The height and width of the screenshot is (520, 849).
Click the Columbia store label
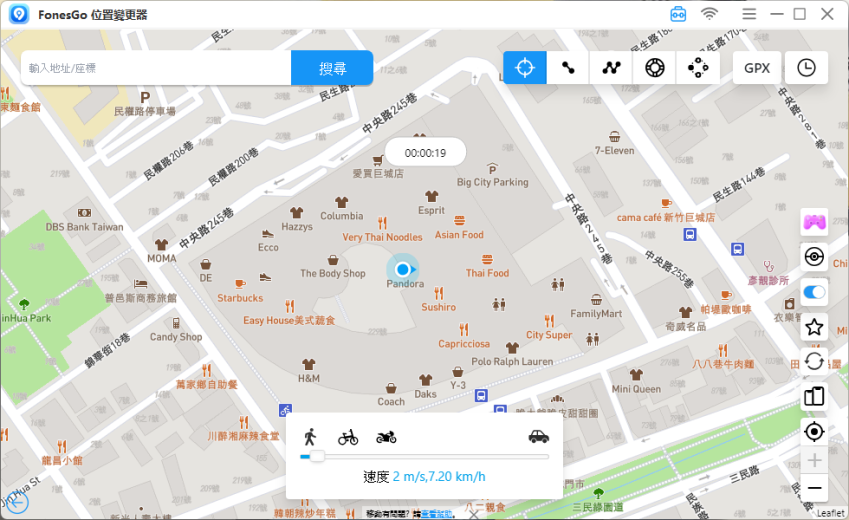pos(342,216)
